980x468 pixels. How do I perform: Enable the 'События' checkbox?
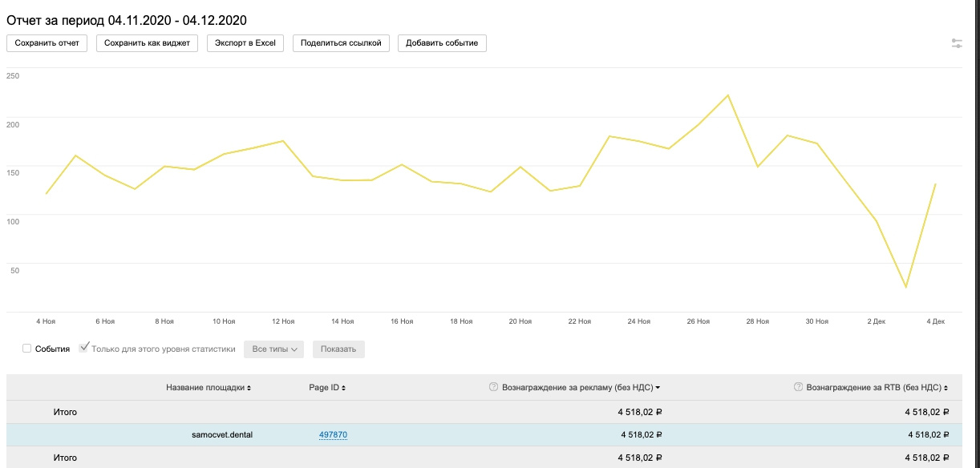pyautogui.click(x=26, y=349)
